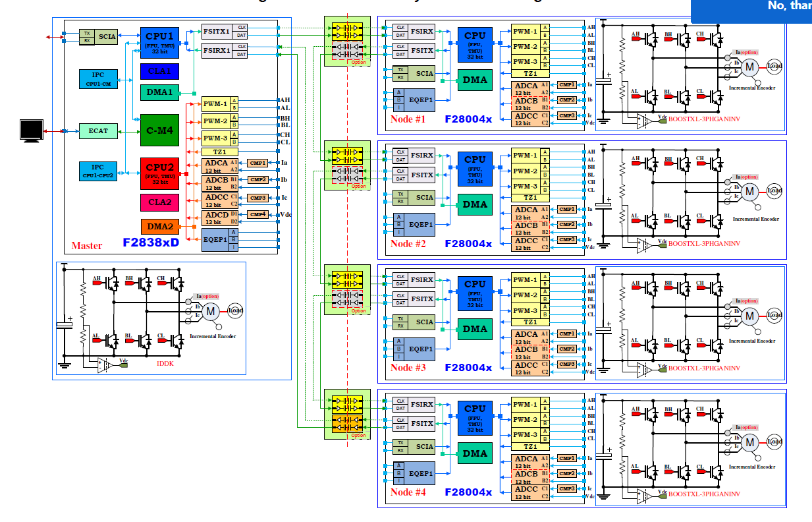
Task: Click the blue CLA1 block
Action: 159,71
